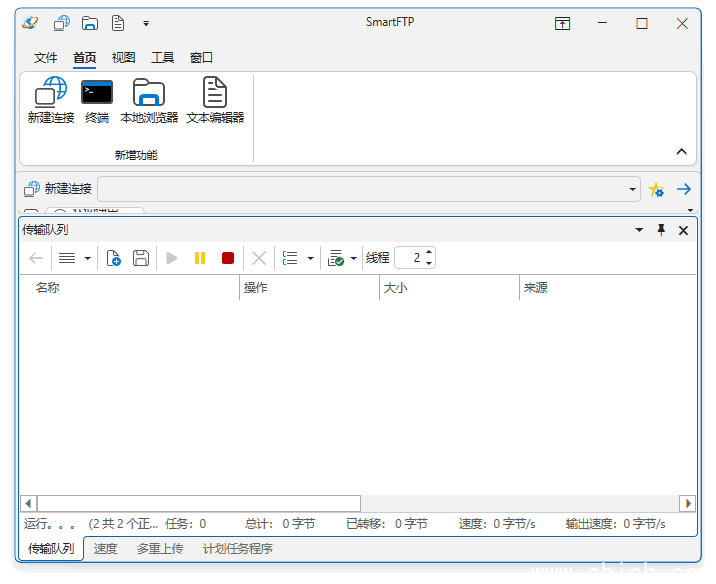Collapse the ribbon with the chevron
Screen dimensions: 716x584
coord(682,152)
